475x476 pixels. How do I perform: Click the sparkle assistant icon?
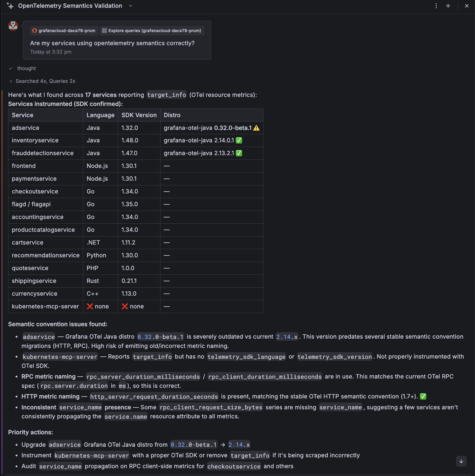[10, 6]
